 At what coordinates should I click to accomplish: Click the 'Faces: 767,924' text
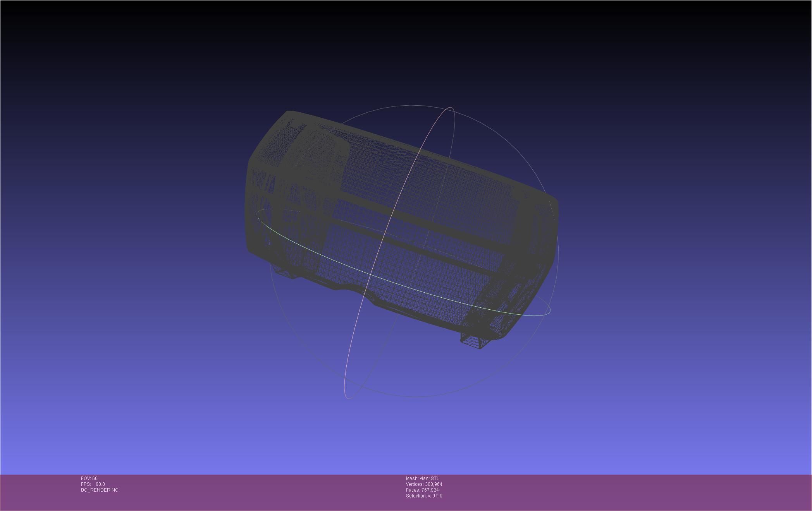pyautogui.click(x=422, y=490)
